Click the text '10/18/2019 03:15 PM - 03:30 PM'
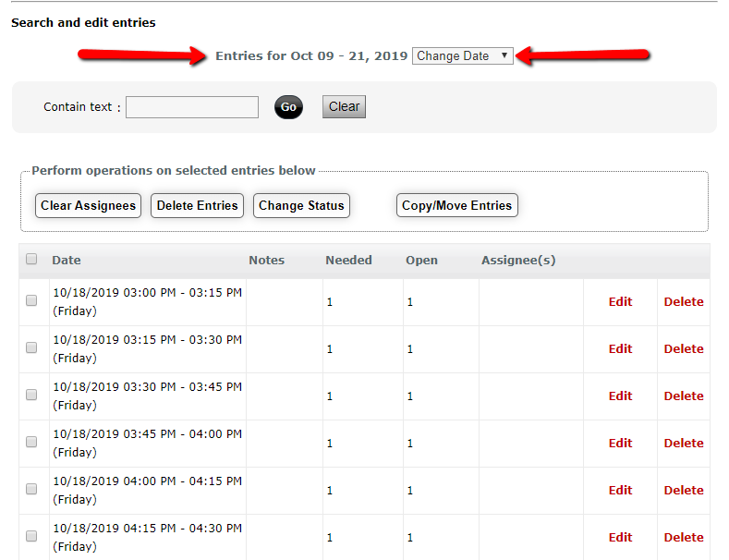The image size is (729, 560). (148, 339)
